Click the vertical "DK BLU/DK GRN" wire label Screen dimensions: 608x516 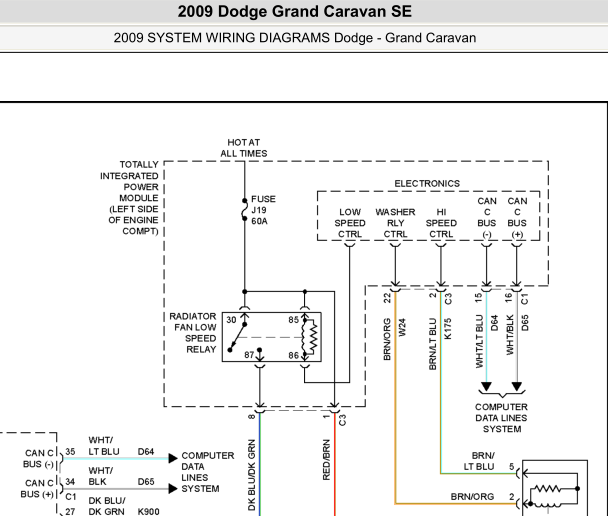point(251,475)
